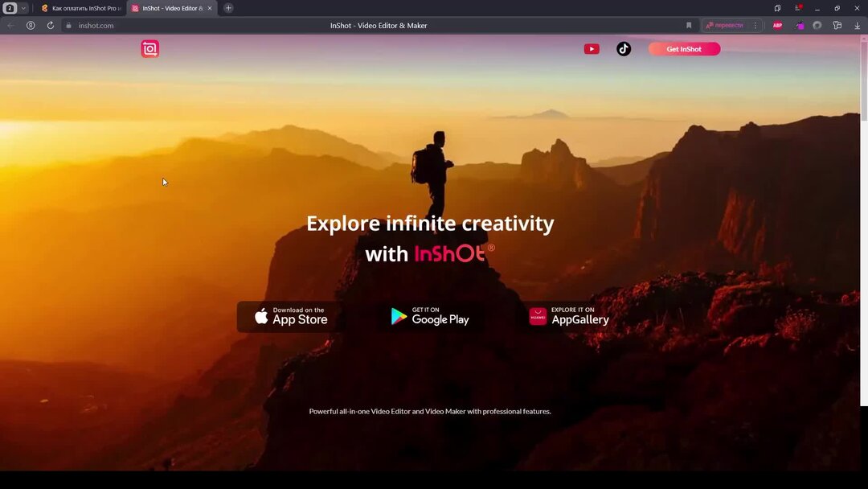Close the InShot - Video Editor tab
The height and width of the screenshot is (489, 868).
coord(210,8)
